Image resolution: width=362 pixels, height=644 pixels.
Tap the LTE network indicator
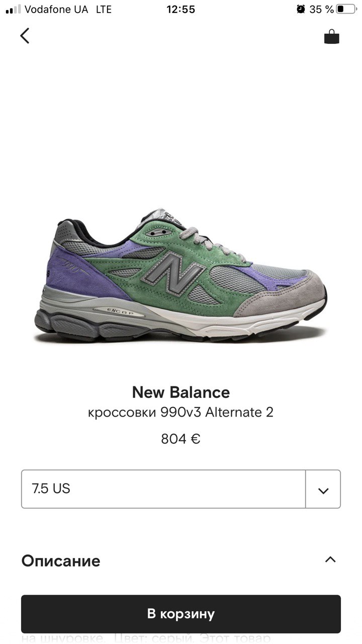coord(104,9)
